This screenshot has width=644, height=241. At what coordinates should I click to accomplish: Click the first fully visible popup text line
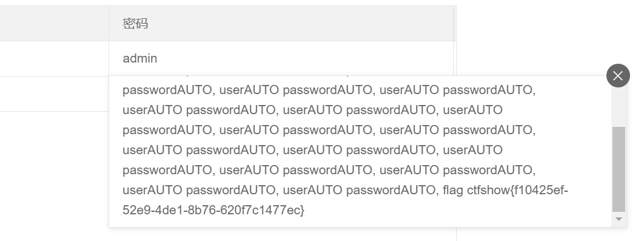coord(329,90)
